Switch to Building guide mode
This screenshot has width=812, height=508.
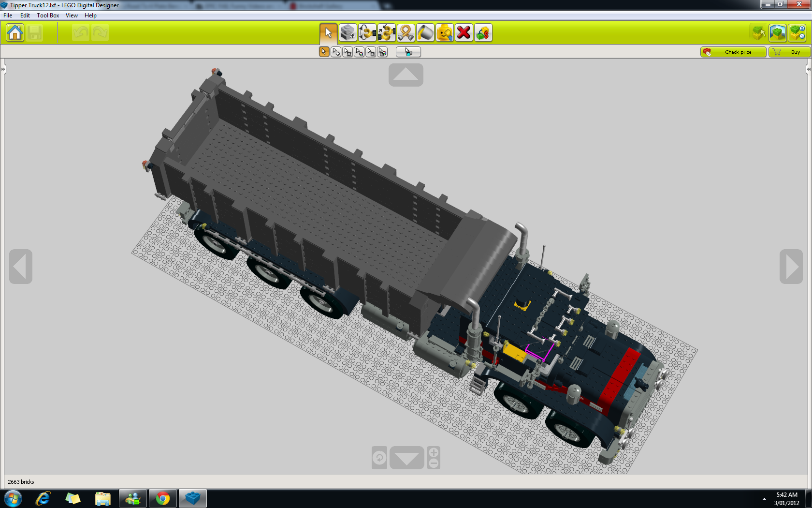pos(797,33)
